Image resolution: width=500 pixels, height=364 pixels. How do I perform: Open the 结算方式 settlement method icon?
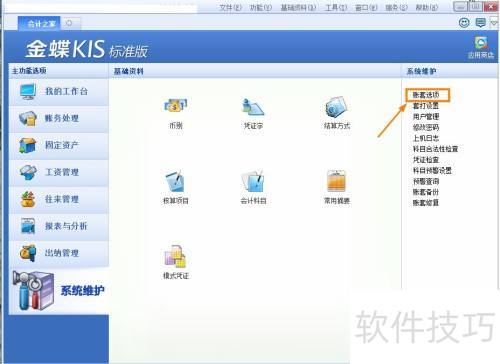(x=337, y=107)
